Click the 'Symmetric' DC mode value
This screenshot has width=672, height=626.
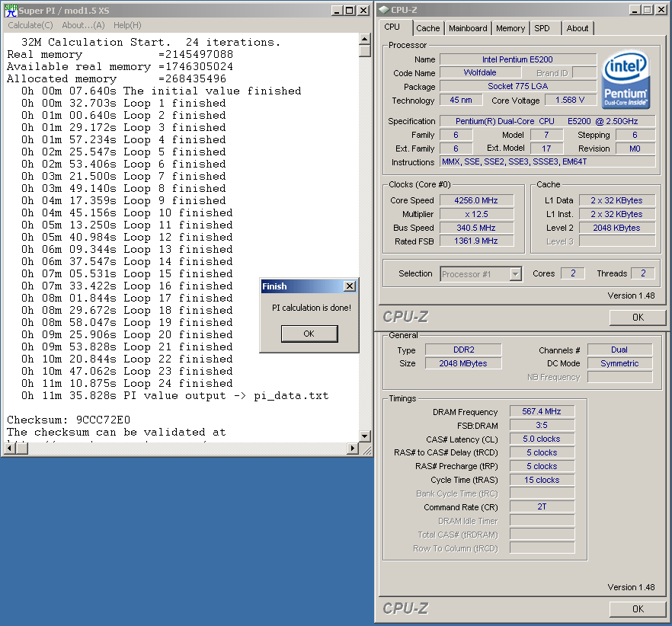(619, 363)
